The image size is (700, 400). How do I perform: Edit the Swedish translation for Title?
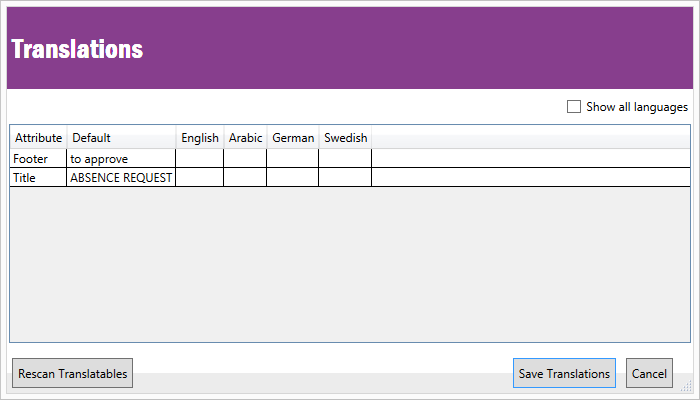[x=345, y=178]
